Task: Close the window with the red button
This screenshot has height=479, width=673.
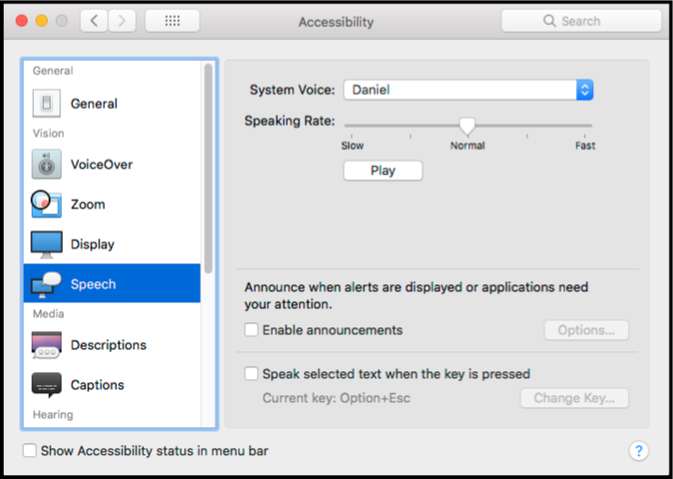Action: pyautogui.click(x=21, y=21)
